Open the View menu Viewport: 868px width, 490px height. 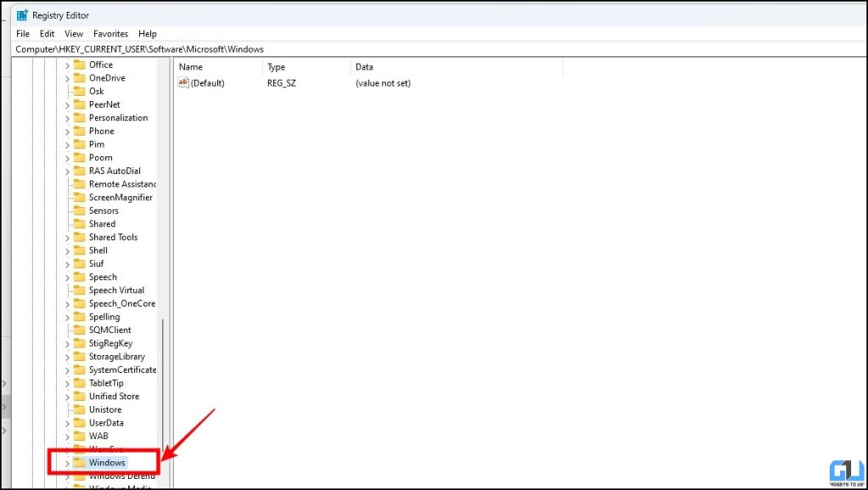[x=74, y=34]
